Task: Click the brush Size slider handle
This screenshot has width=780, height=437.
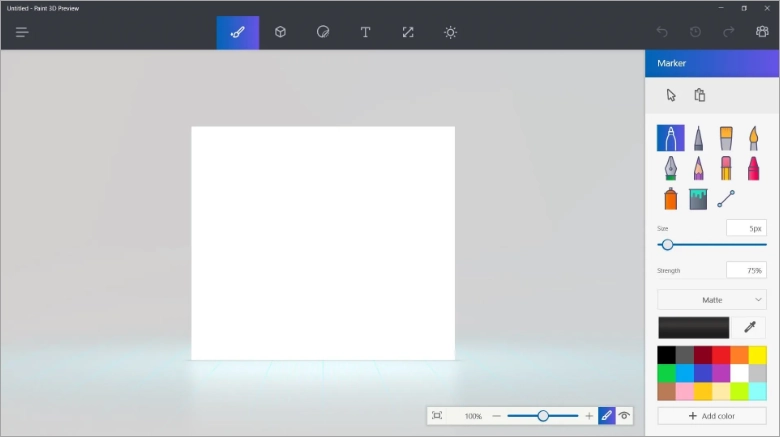Action: [668, 244]
